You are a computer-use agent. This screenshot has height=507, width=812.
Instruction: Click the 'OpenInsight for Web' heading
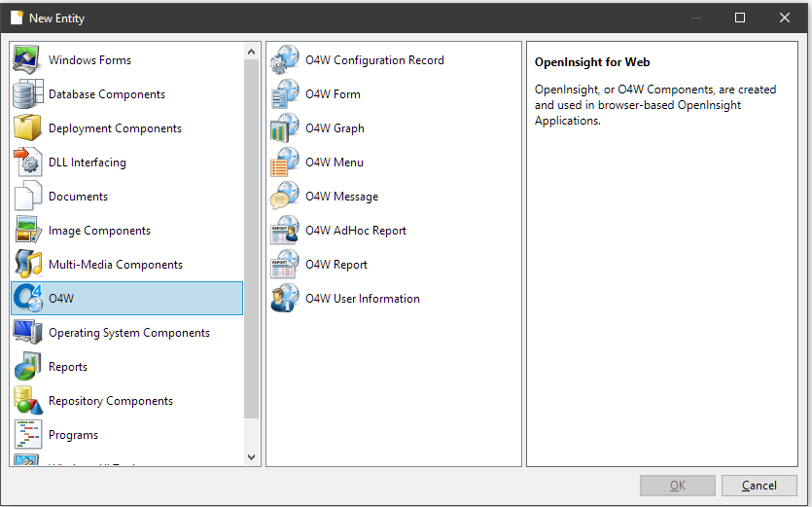pyautogui.click(x=592, y=62)
